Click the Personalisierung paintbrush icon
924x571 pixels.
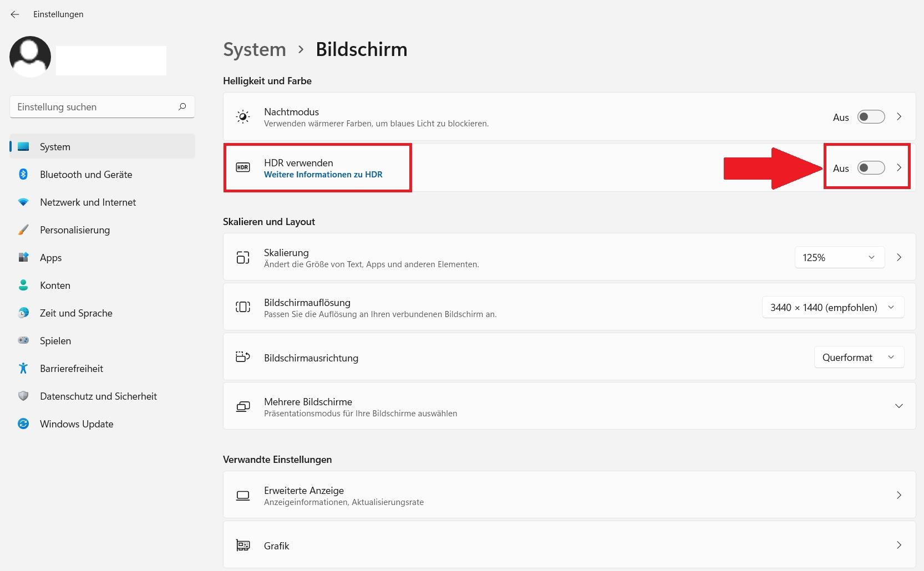[x=23, y=230]
